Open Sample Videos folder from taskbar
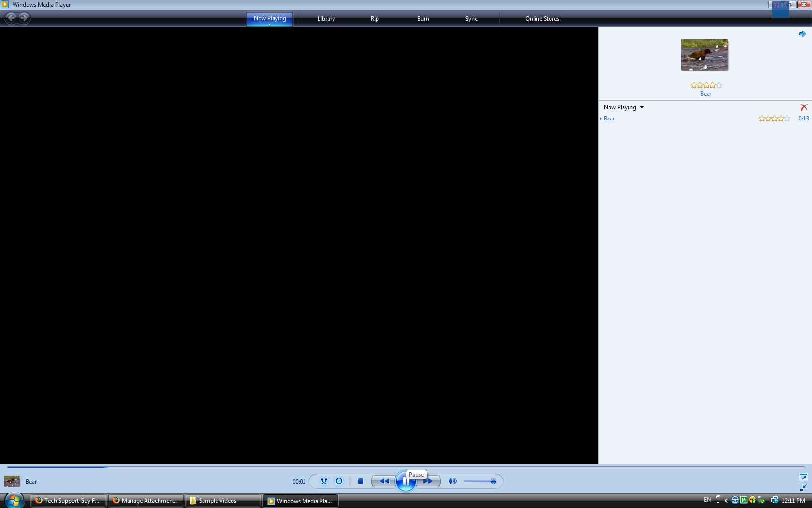The image size is (812, 508). click(223, 501)
